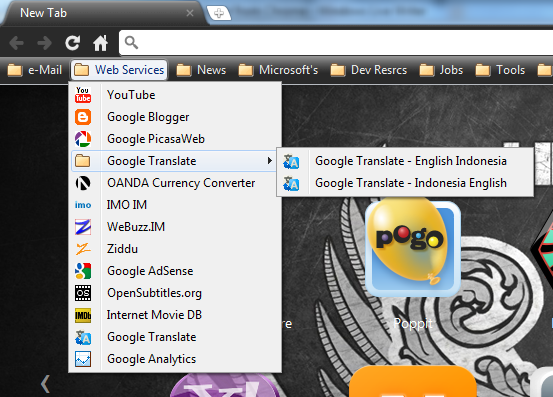
Task: Click the OANDA logo icon
Action: [83, 183]
